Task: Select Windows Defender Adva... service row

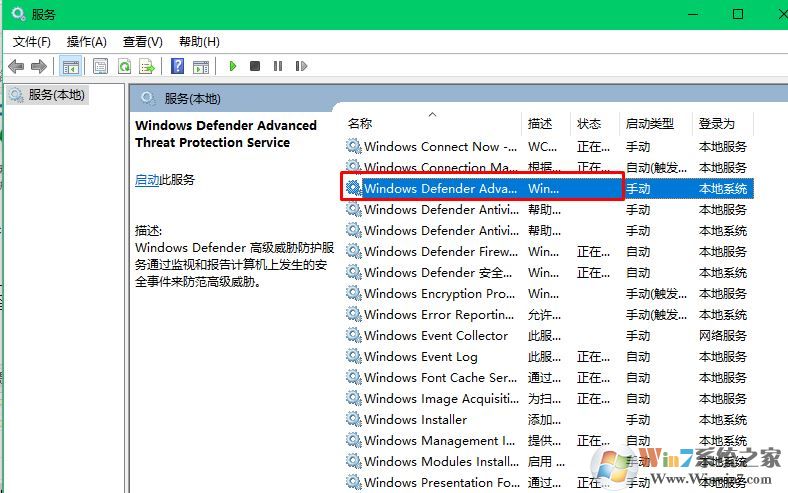Action: [549, 188]
